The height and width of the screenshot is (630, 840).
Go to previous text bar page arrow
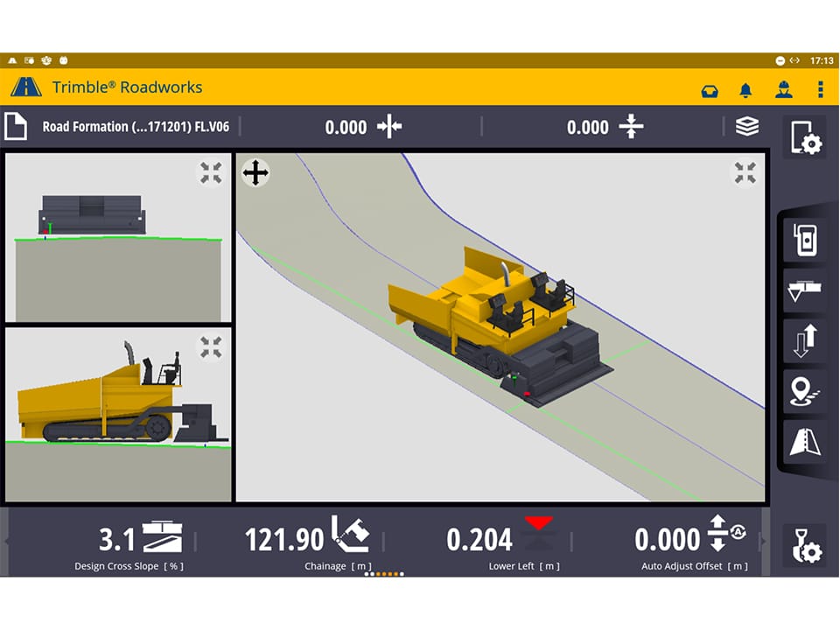(x=6, y=541)
